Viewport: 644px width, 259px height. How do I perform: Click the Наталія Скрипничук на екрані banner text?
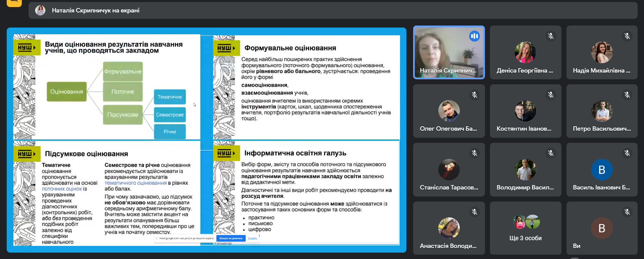tap(96, 10)
